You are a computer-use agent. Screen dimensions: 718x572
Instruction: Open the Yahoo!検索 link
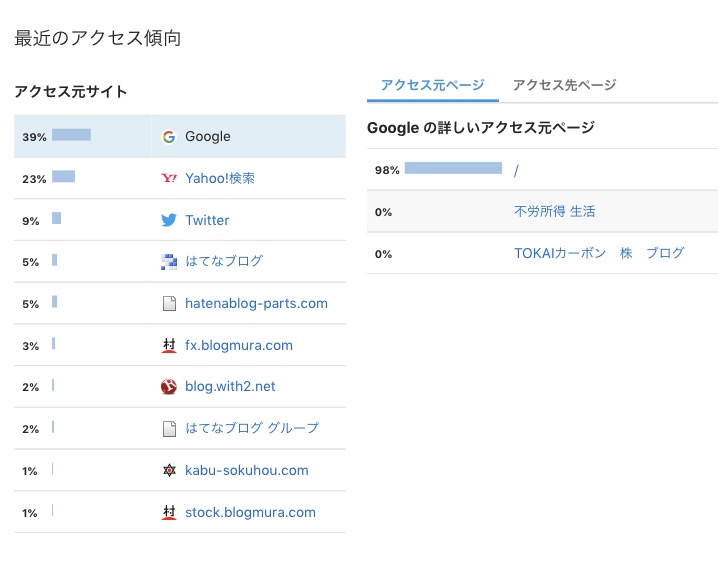tap(220, 178)
